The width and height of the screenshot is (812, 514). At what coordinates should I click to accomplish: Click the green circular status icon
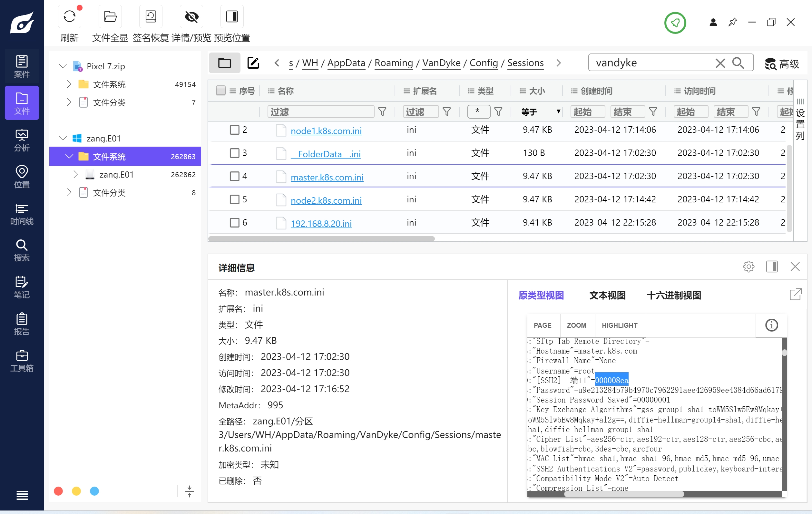coord(675,23)
